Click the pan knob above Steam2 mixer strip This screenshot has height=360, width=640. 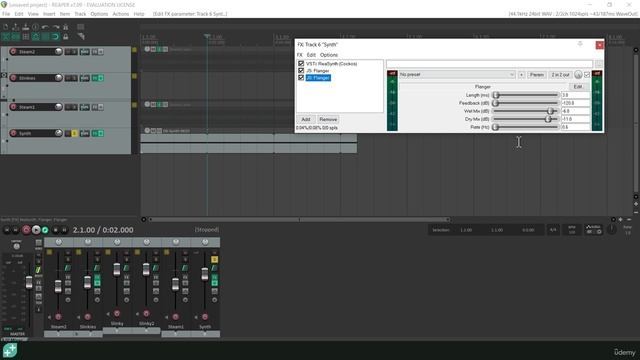tap(58, 242)
